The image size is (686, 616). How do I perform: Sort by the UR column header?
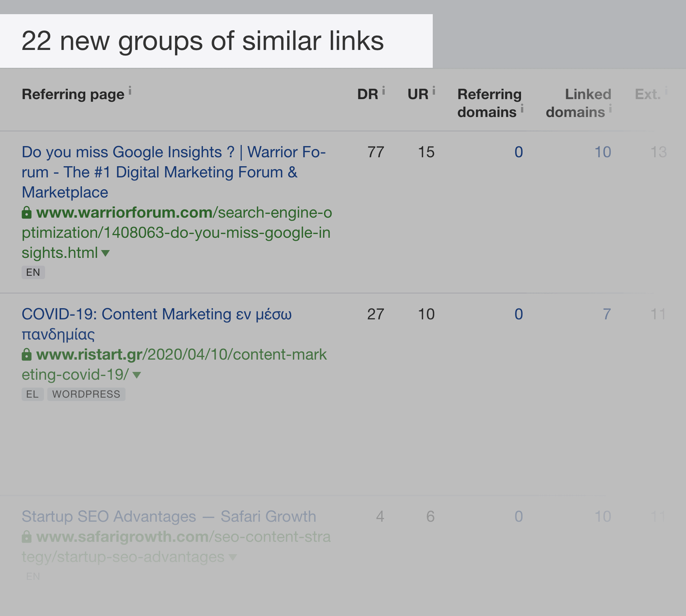tap(418, 94)
